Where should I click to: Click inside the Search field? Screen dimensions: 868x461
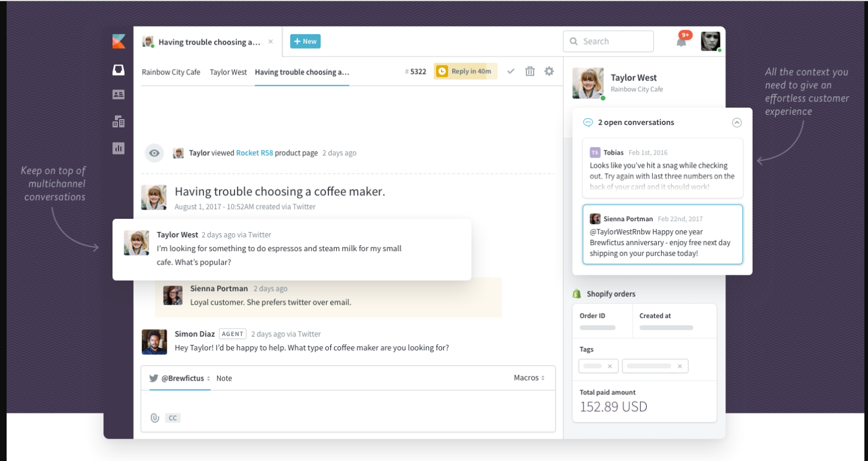click(608, 41)
